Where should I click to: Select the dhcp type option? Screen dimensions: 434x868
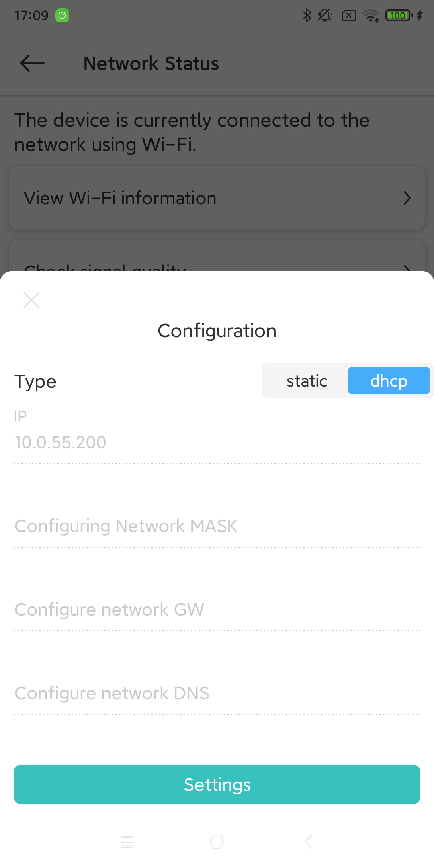coord(389,381)
